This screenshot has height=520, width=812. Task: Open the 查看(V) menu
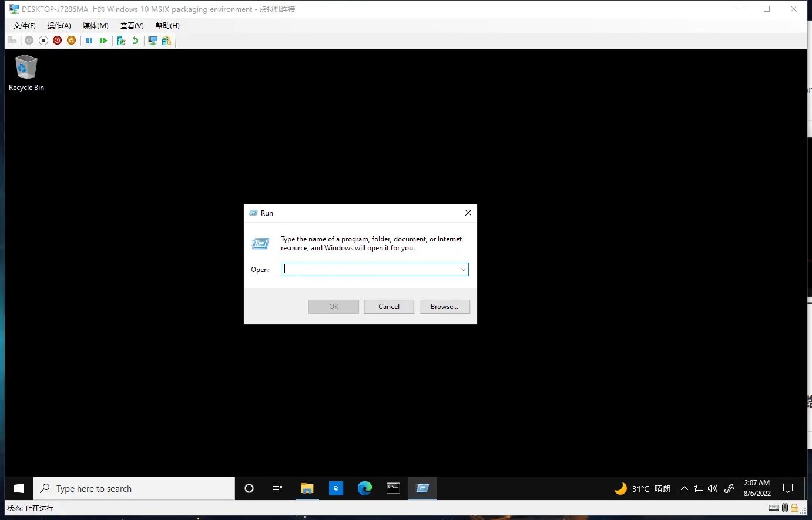click(132, 26)
